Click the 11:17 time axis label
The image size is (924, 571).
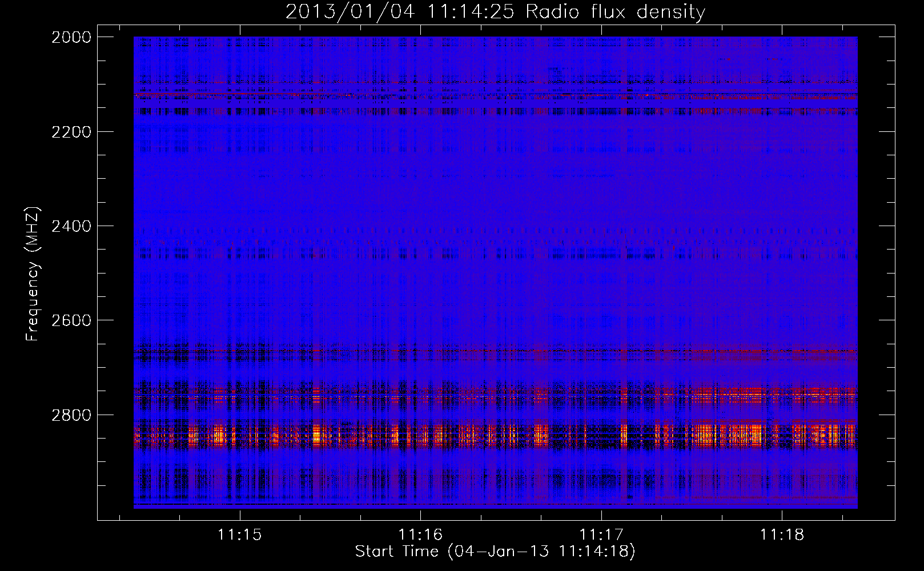[x=601, y=534]
